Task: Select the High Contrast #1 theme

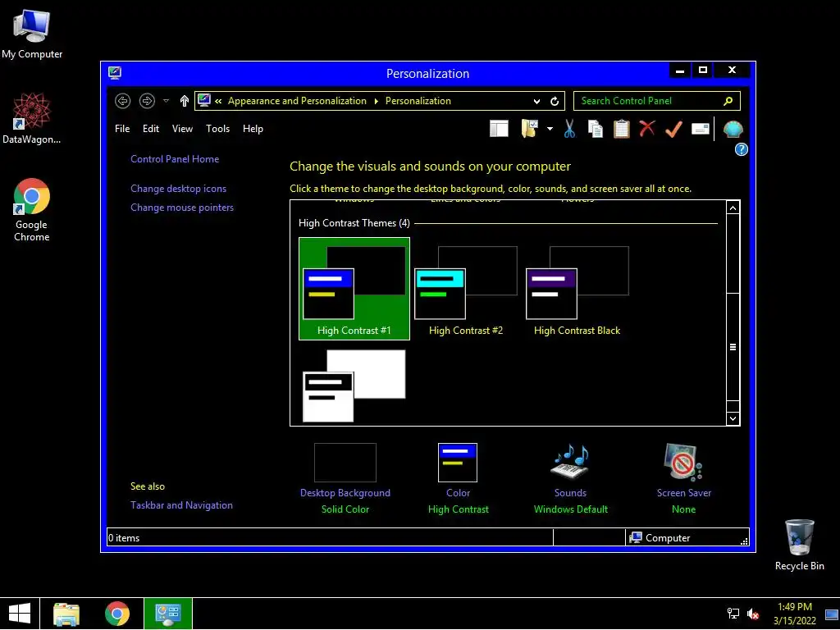Action: coord(354,289)
